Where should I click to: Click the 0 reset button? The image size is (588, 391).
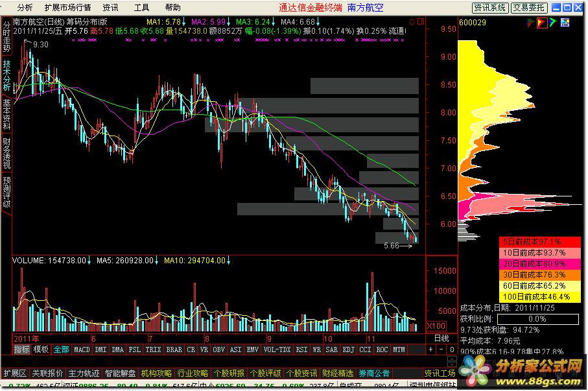(452, 350)
